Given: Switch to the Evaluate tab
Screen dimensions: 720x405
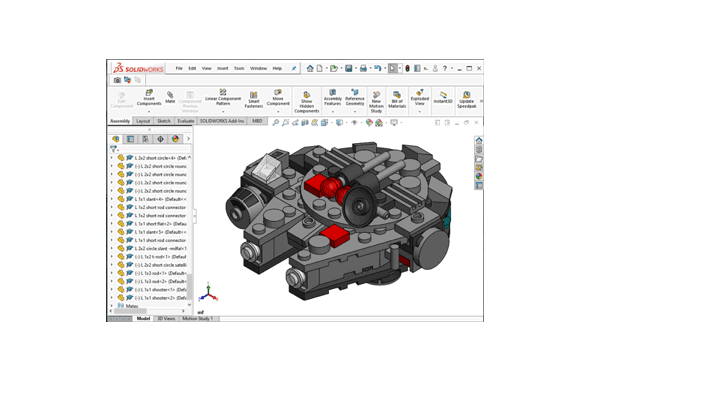Looking at the screenshot, I should click(x=186, y=121).
